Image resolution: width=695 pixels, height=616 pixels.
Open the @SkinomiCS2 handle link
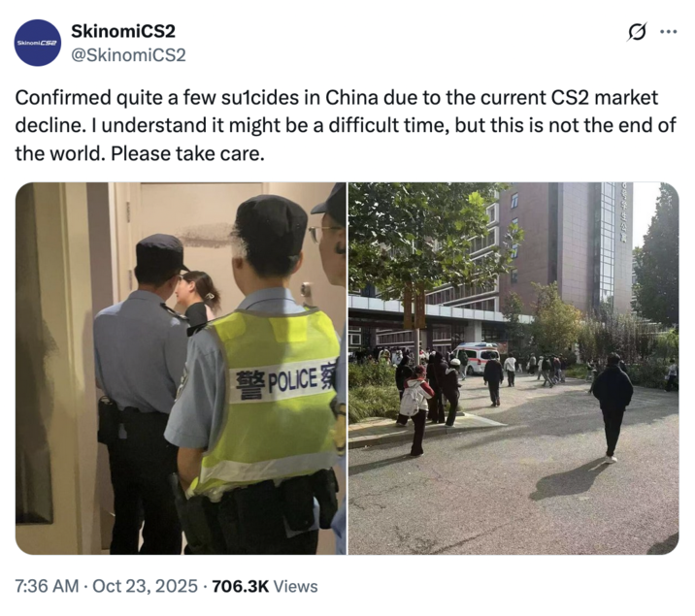point(128,55)
